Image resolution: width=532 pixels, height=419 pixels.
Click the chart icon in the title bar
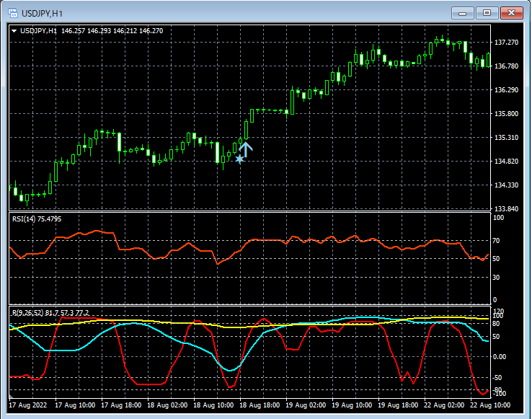click(x=12, y=13)
